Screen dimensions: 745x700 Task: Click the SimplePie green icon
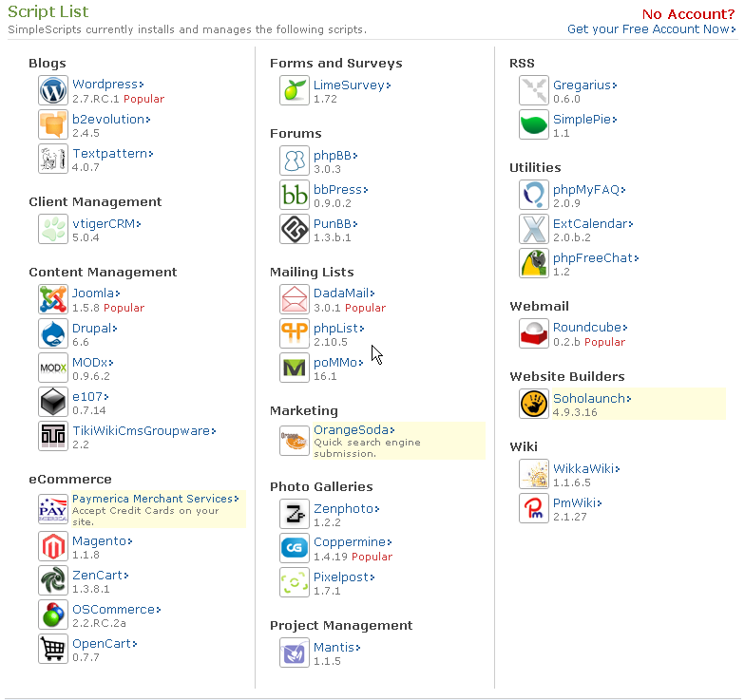(x=534, y=124)
